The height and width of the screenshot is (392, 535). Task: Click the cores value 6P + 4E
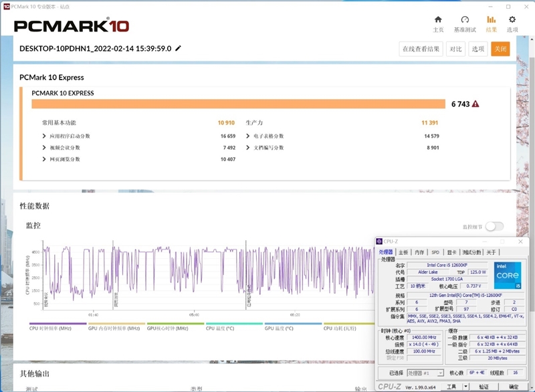click(x=477, y=373)
